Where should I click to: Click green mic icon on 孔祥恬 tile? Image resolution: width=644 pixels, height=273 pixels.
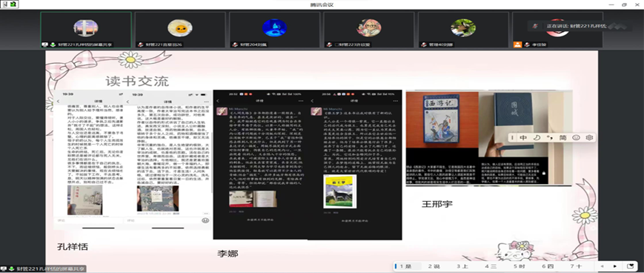tap(53, 45)
